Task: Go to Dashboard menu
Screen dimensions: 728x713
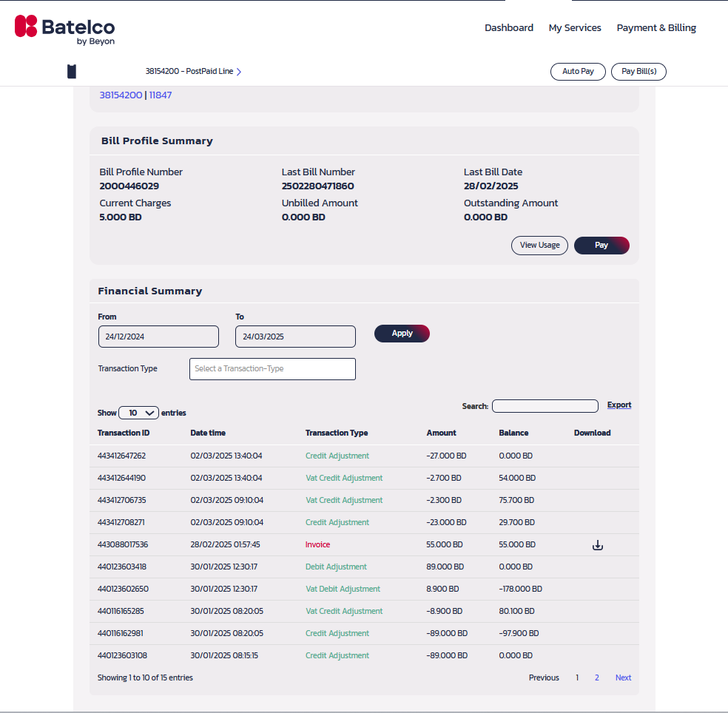Action: [509, 28]
